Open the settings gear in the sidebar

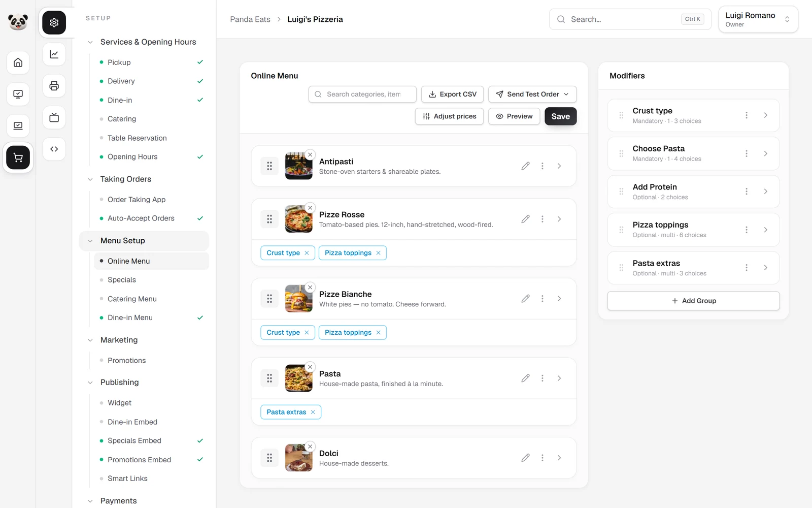point(54,22)
